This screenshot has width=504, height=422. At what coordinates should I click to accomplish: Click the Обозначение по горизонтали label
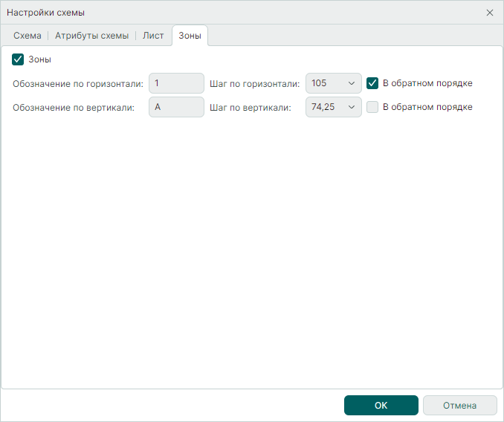tap(78, 83)
